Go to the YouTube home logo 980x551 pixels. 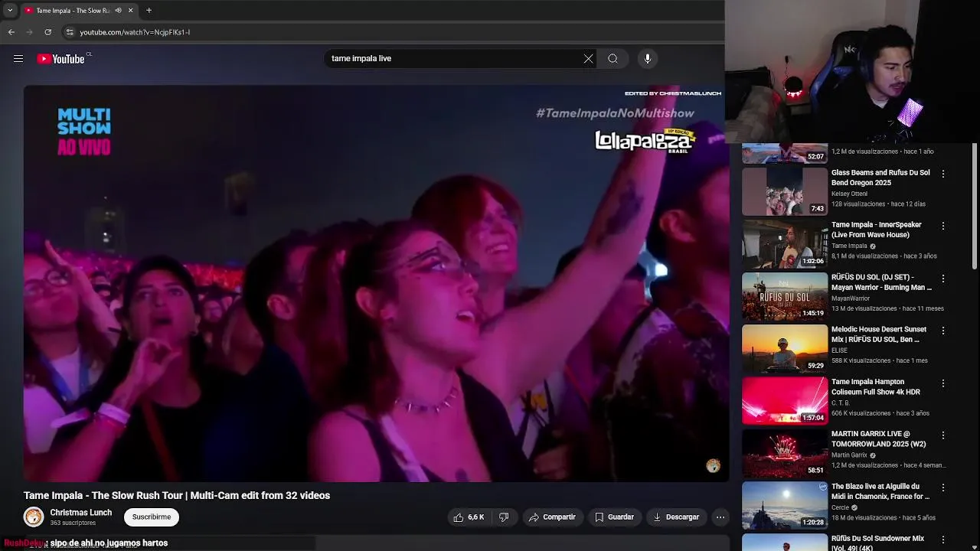pos(60,59)
